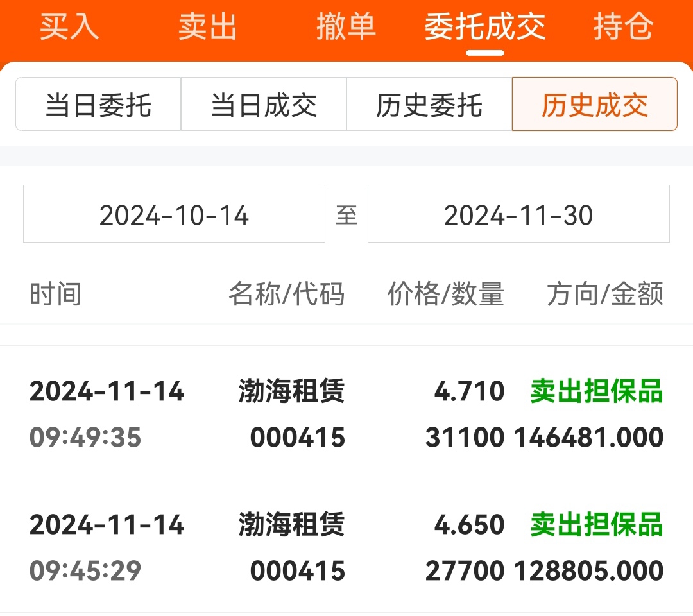Click code 000415 in the 27700 row
The height and width of the screenshot is (616, 693).
coord(298,571)
